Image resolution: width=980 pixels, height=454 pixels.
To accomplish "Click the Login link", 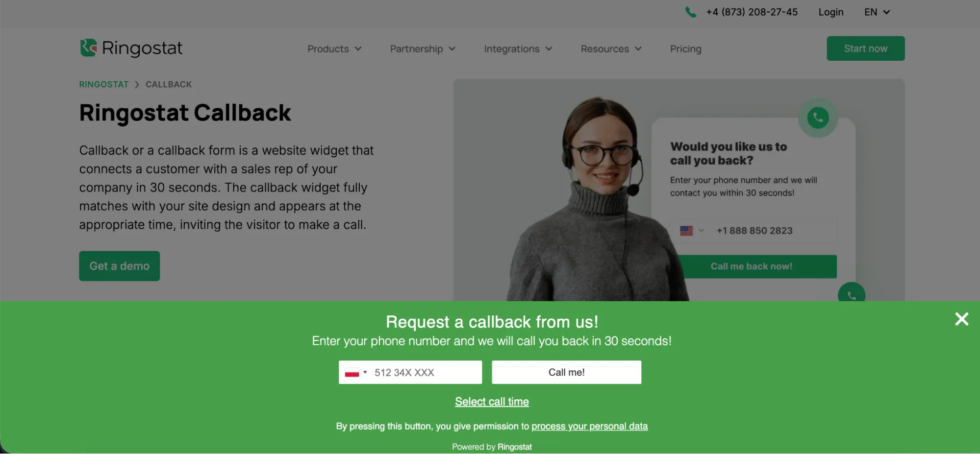I will 830,12.
